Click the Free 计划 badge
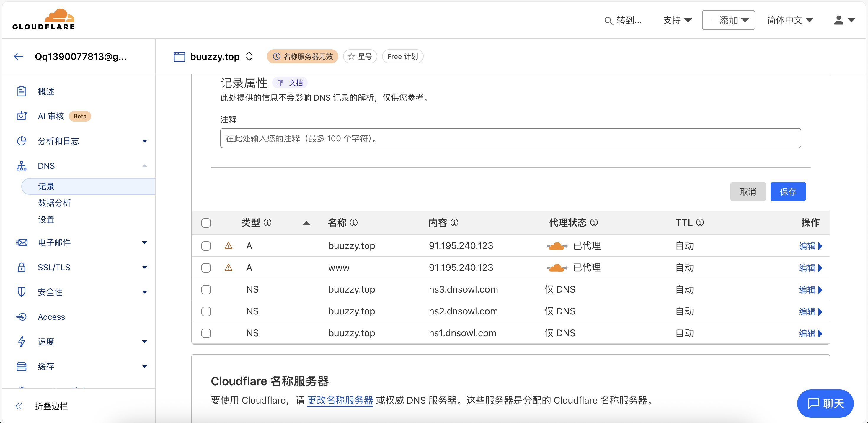Viewport: 868px width, 423px height. click(x=402, y=56)
